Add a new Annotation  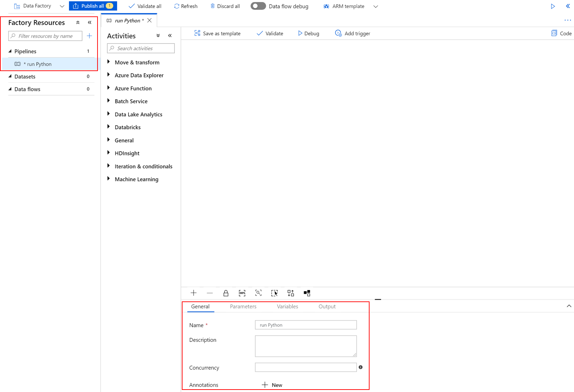272,385
